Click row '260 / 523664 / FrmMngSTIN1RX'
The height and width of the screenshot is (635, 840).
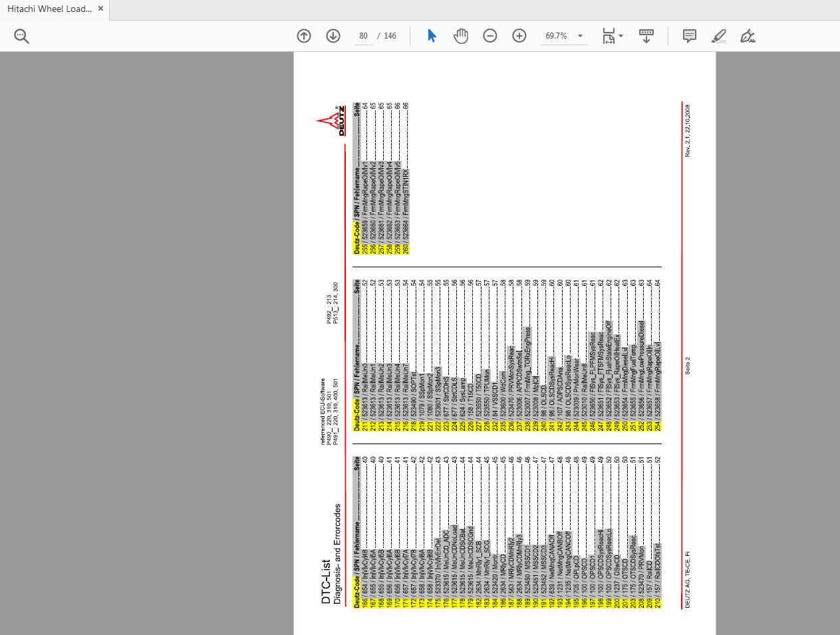406,178
